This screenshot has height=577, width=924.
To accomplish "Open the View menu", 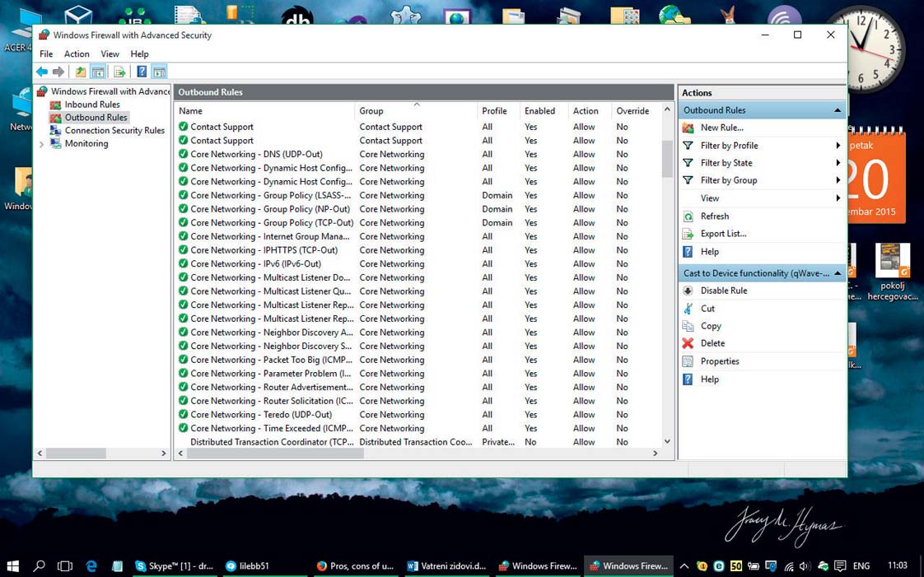I will tap(110, 54).
